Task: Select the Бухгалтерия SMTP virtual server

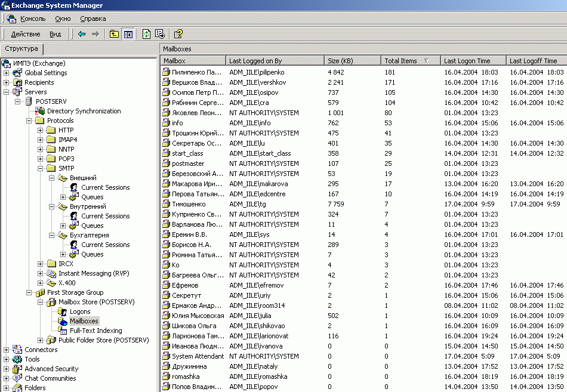Action: (x=90, y=236)
